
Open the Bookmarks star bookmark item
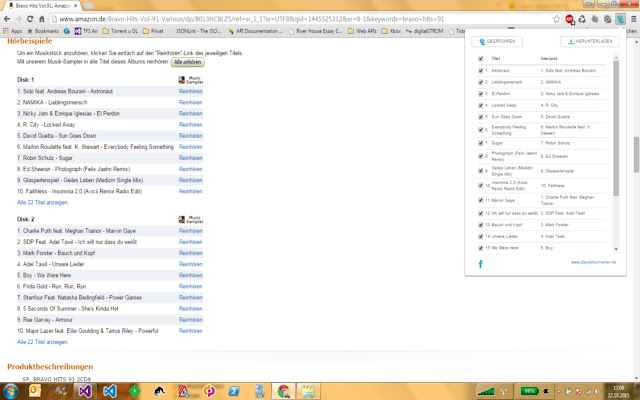pos(43,31)
